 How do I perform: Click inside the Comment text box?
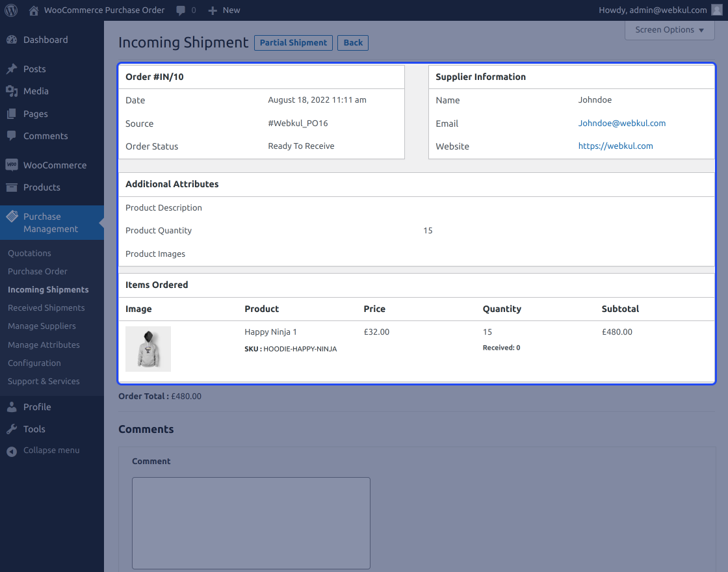[251, 523]
